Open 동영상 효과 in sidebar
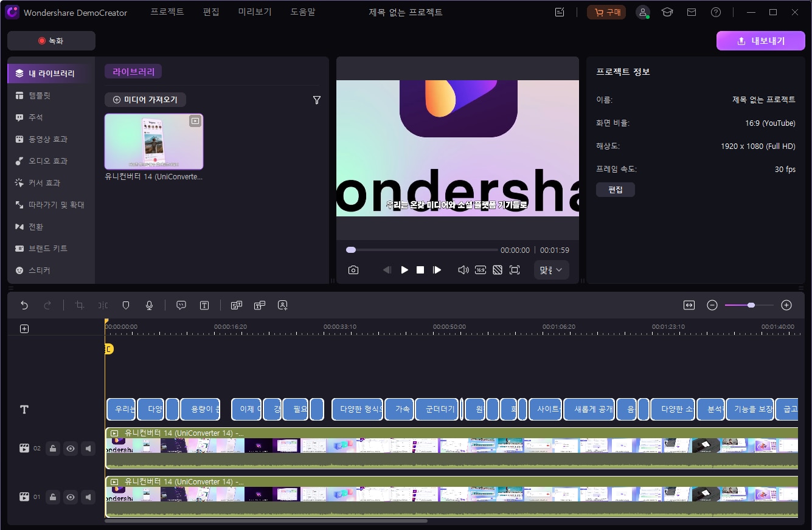 (51, 139)
